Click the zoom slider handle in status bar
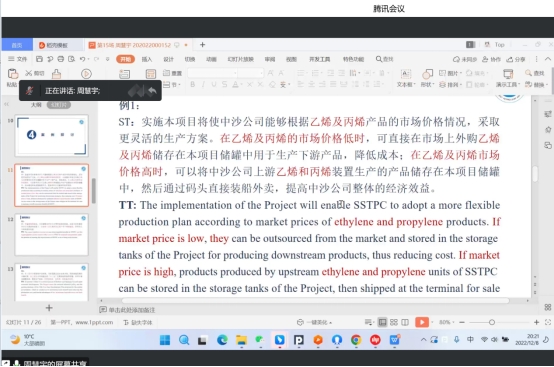This screenshot has height=367, width=554. 492,322
